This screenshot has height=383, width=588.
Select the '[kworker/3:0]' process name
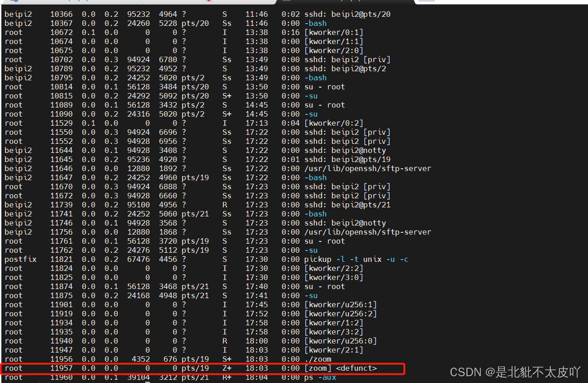pyautogui.click(x=334, y=277)
